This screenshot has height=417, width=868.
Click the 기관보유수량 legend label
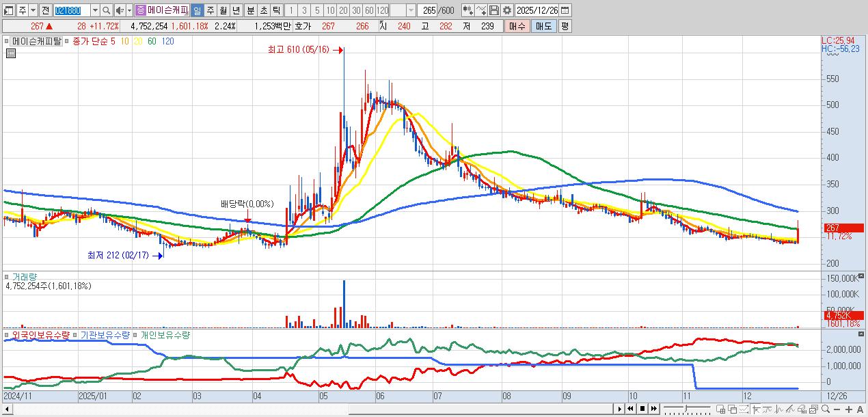click(105, 335)
